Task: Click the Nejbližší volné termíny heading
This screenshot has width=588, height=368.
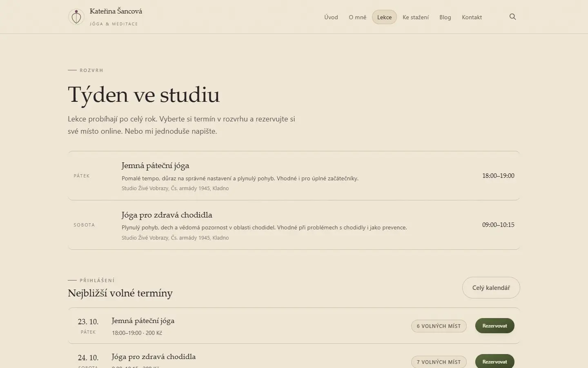Action: point(120,293)
